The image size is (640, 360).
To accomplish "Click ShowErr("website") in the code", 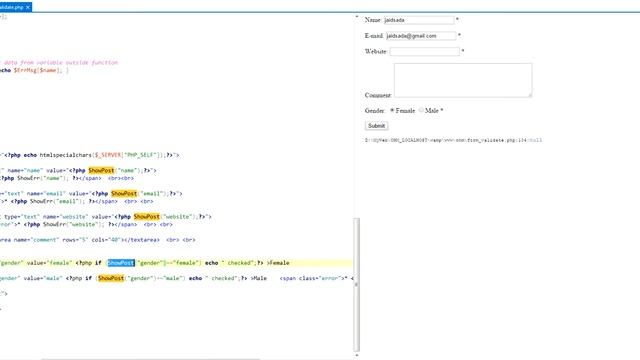I will (x=72, y=224).
